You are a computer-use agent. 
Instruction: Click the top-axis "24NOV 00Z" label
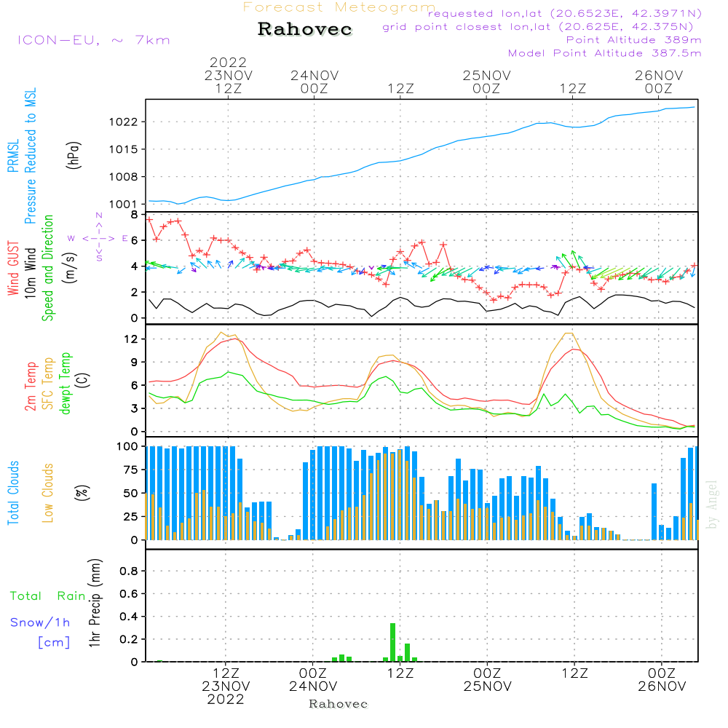click(x=314, y=82)
